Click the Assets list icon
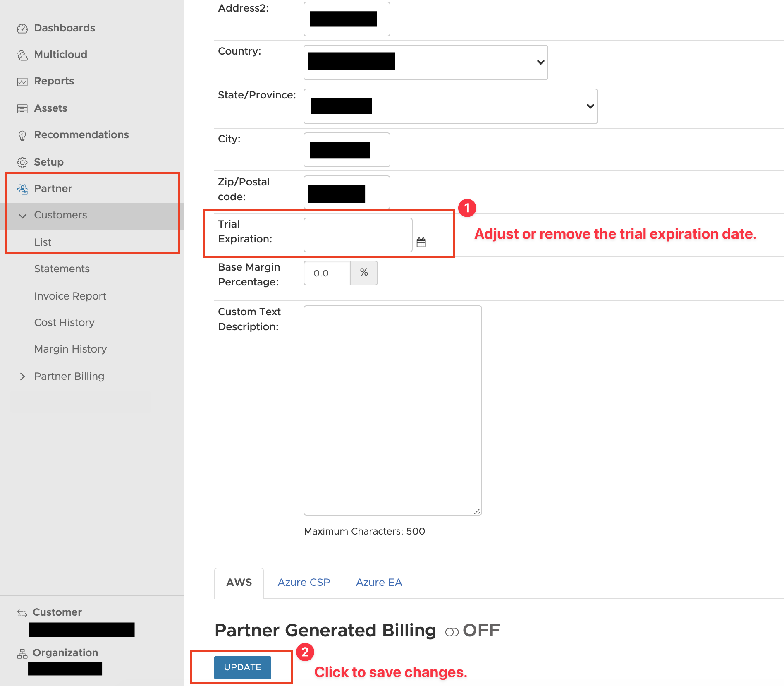The height and width of the screenshot is (686, 784). point(22,109)
